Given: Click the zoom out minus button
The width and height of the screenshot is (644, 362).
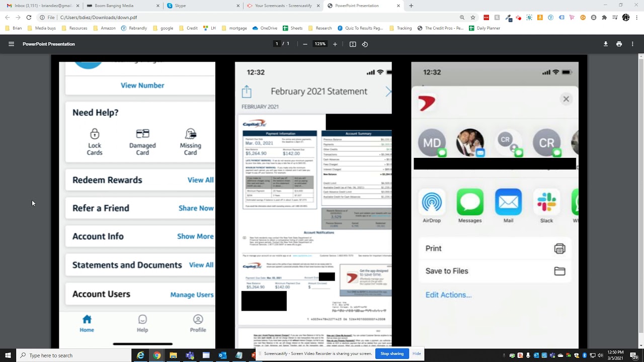Looking at the screenshot, I should (305, 44).
